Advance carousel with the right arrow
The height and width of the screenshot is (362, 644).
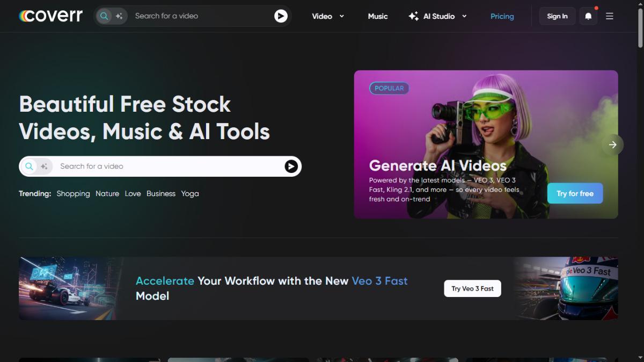(612, 144)
